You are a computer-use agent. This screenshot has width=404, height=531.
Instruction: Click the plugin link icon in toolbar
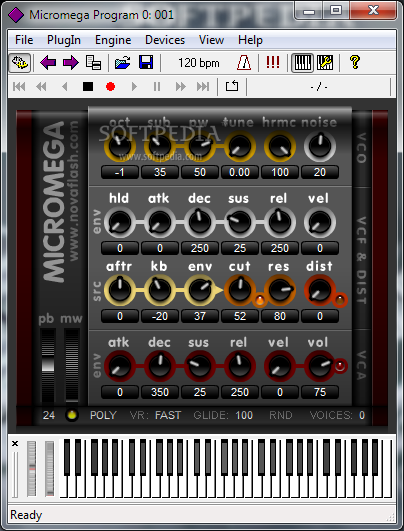pos(20,63)
